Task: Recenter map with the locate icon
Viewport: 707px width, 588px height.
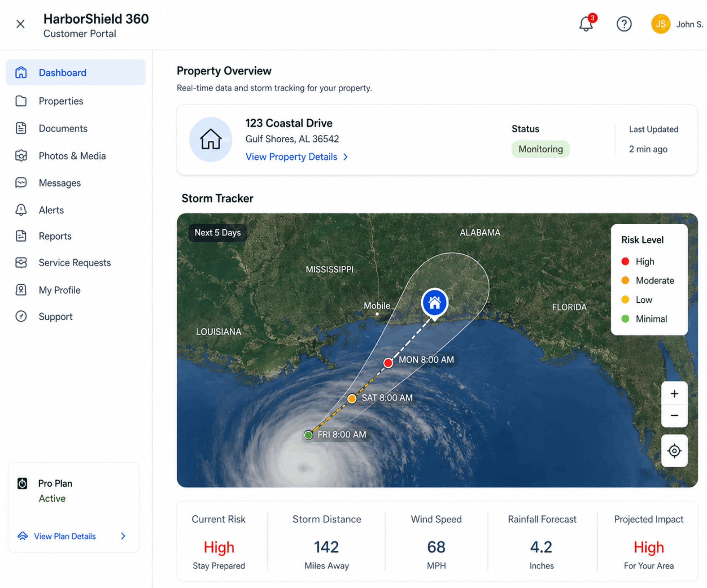Action: pyautogui.click(x=674, y=451)
